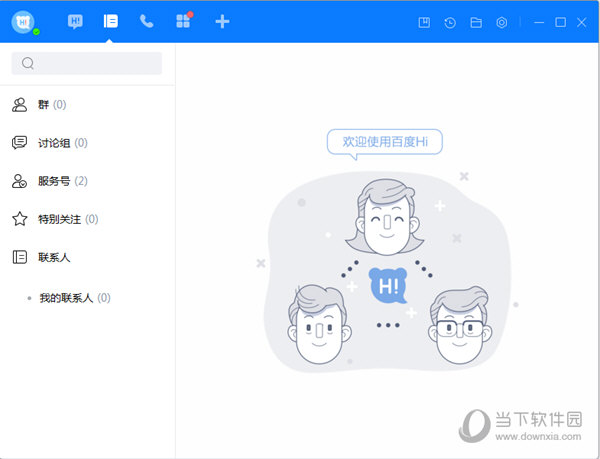600x459 pixels.
Task: Click the groups people icon
Action: click(x=20, y=104)
